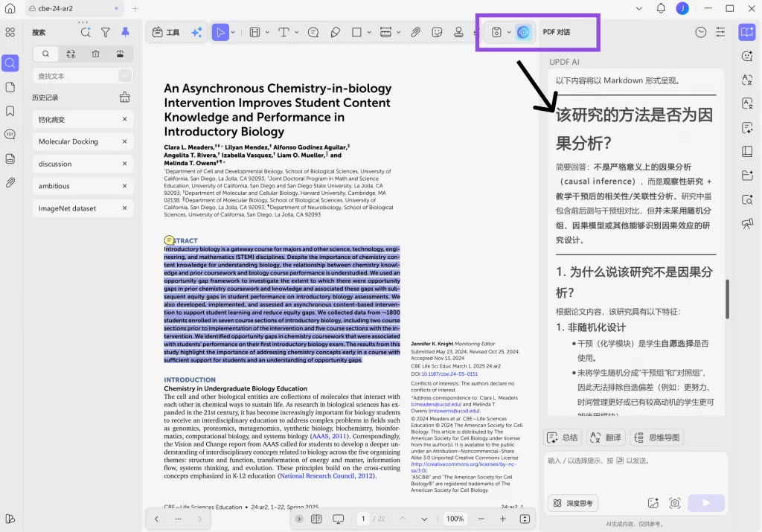Click the screenshot capture icon in chat
This screenshot has height=532, width=762.
click(x=674, y=503)
